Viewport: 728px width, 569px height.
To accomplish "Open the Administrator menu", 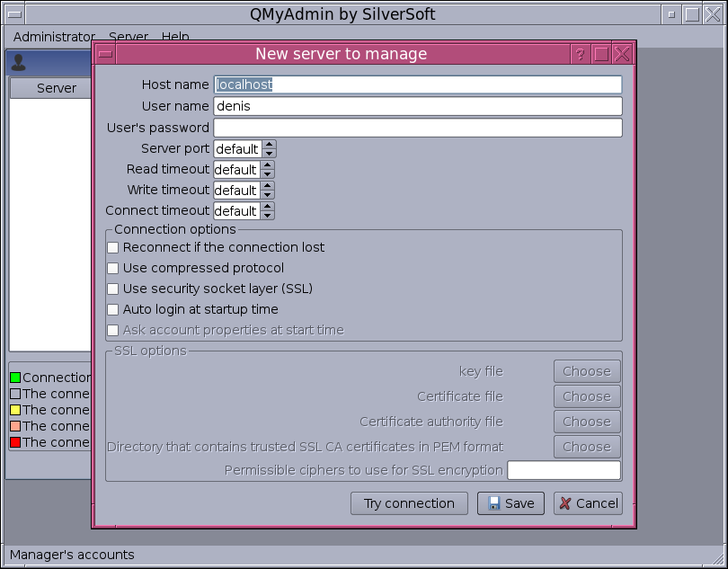I will click(54, 37).
